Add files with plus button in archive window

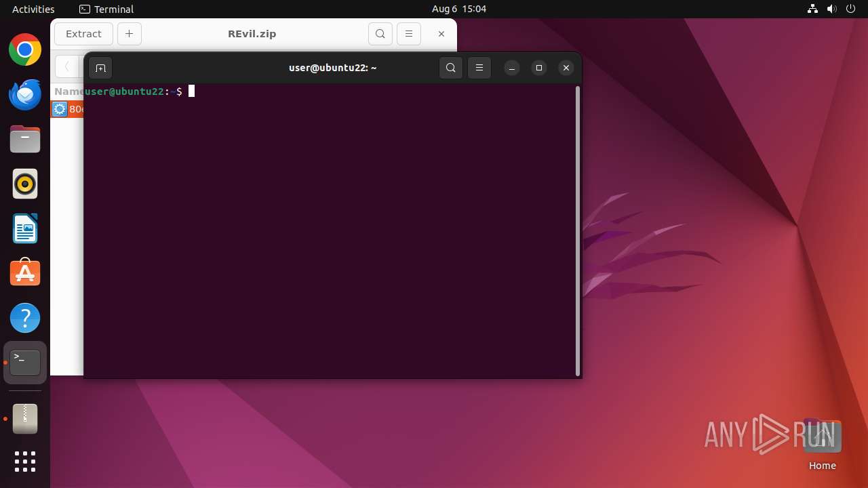click(130, 34)
